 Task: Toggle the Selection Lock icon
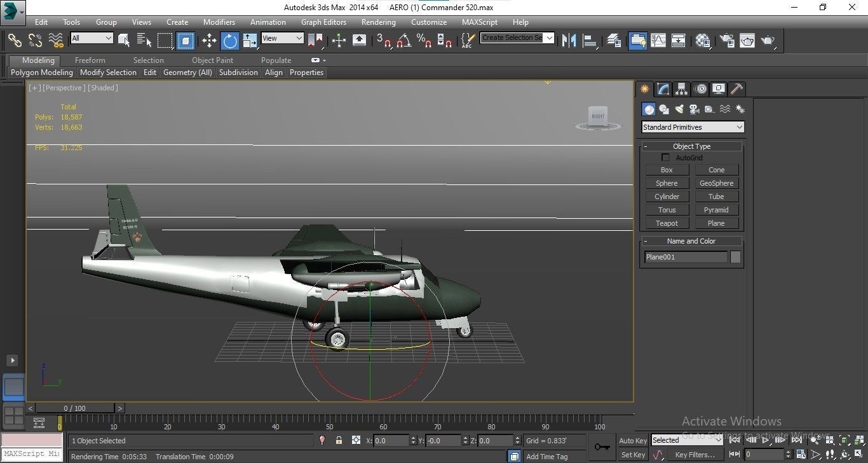coord(339,440)
